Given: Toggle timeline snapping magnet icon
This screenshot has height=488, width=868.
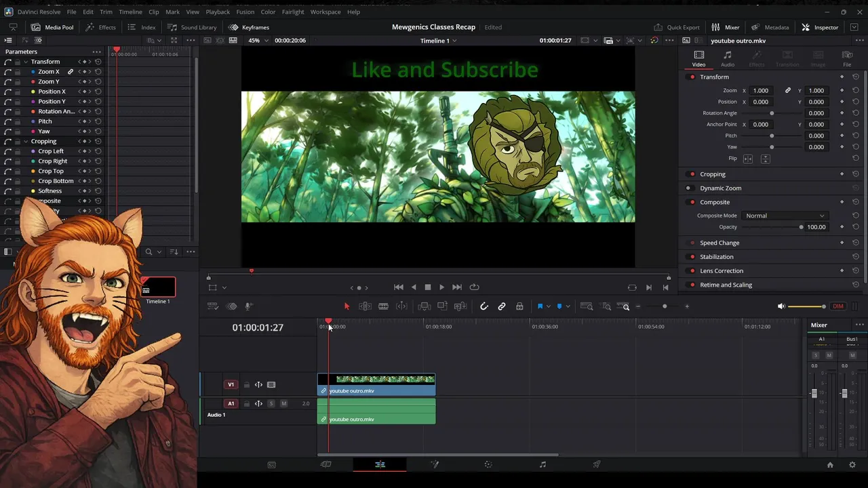Looking at the screenshot, I should click(484, 306).
